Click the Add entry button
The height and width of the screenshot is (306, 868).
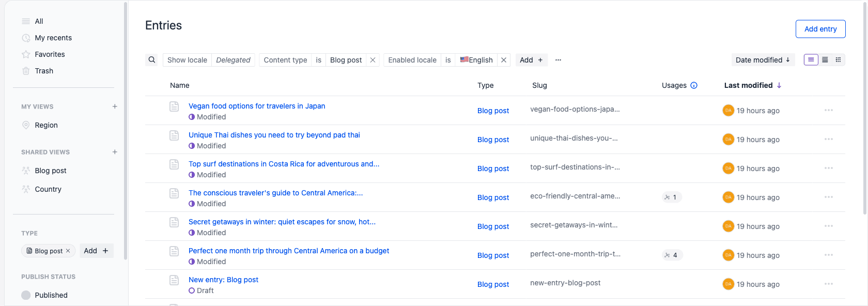[820, 29]
